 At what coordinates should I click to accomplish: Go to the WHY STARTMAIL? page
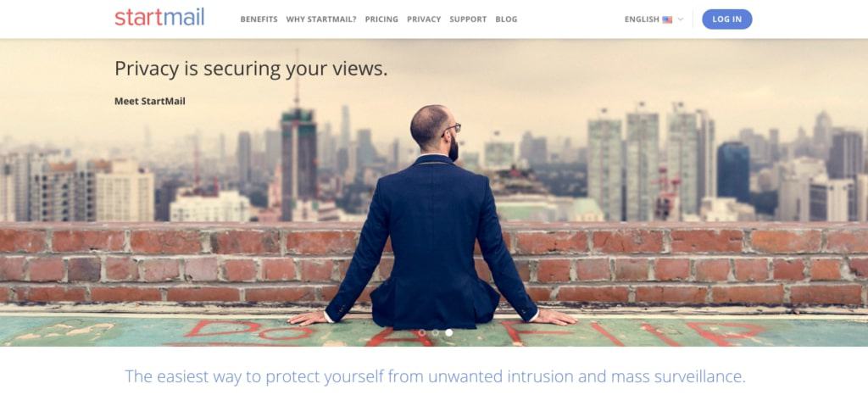(x=321, y=19)
